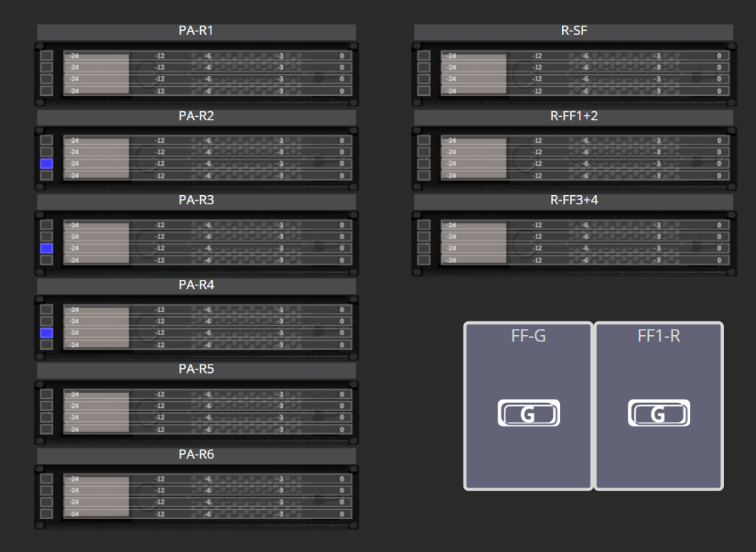Click the channel 3 level meter of PA-R6
756x552 pixels.
tap(207, 502)
